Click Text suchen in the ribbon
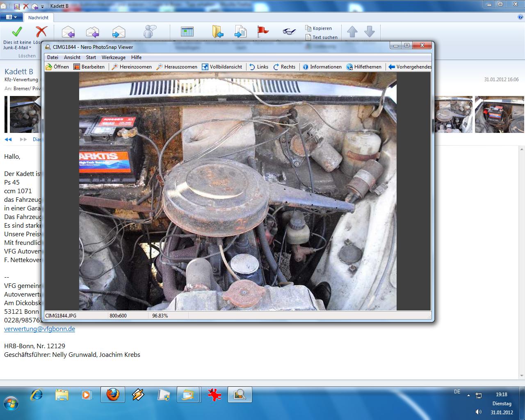The height and width of the screenshot is (420, 525). [322, 37]
